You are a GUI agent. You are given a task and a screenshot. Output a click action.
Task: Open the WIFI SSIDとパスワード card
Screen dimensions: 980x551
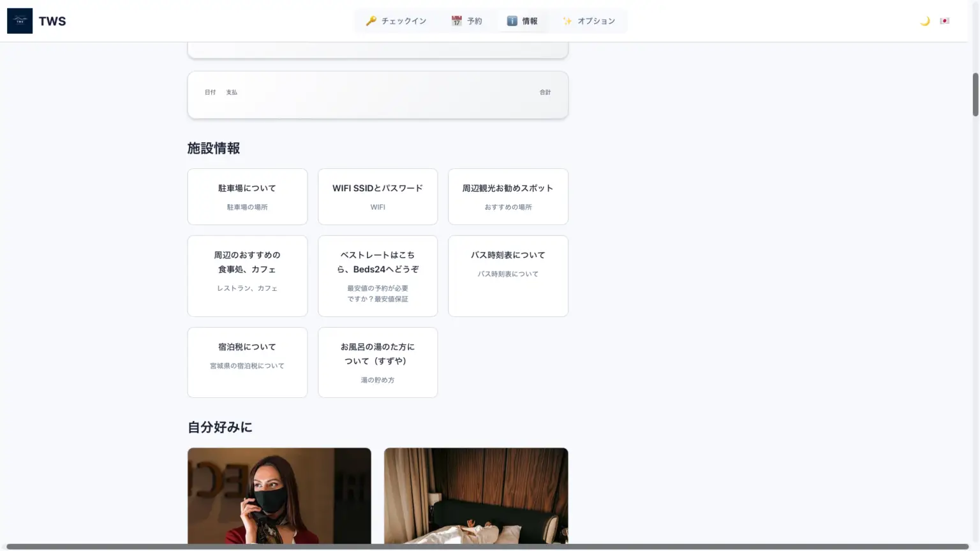(x=378, y=196)
